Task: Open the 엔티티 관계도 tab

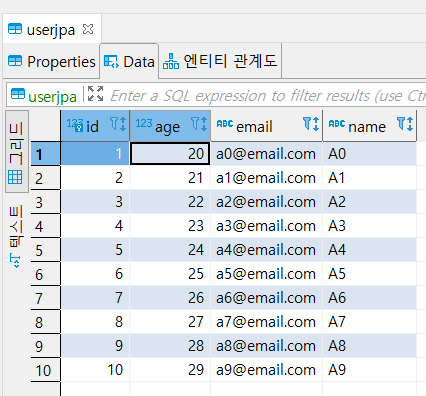Action: [220, 61]
